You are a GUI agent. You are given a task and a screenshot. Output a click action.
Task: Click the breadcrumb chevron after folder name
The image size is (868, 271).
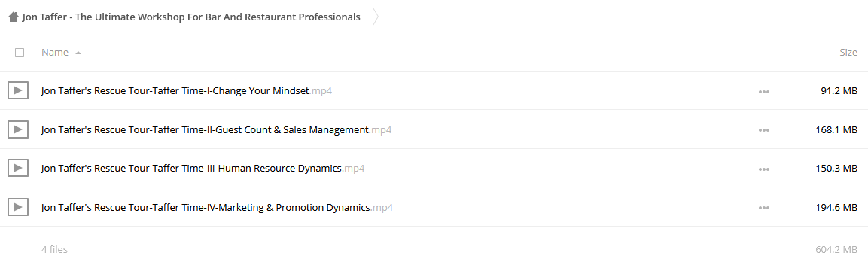[376, 17]
